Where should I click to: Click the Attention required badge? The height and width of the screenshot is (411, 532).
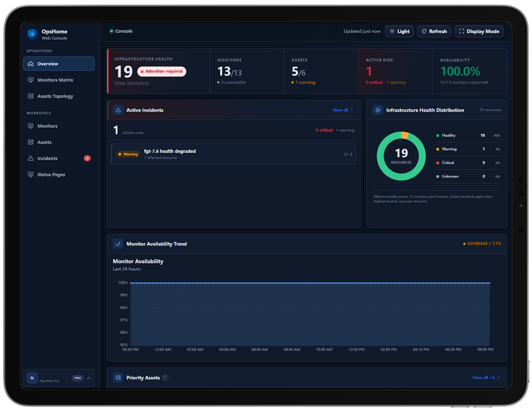162,71
